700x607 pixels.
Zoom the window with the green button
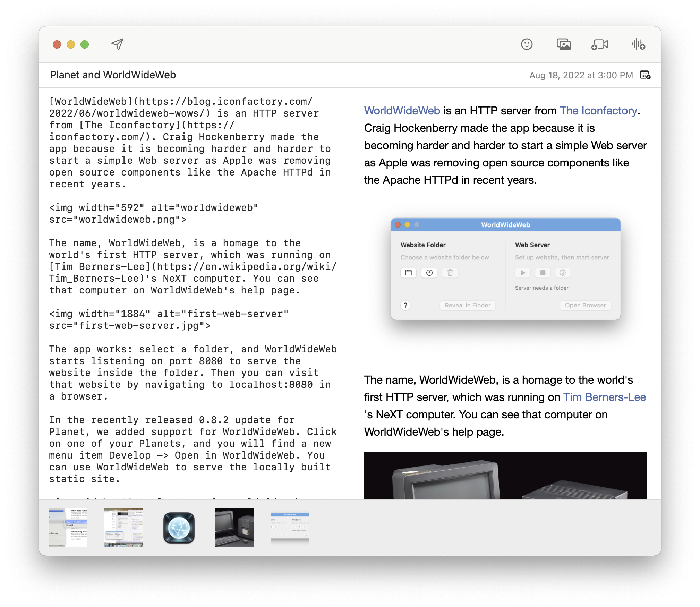[85, 44]
